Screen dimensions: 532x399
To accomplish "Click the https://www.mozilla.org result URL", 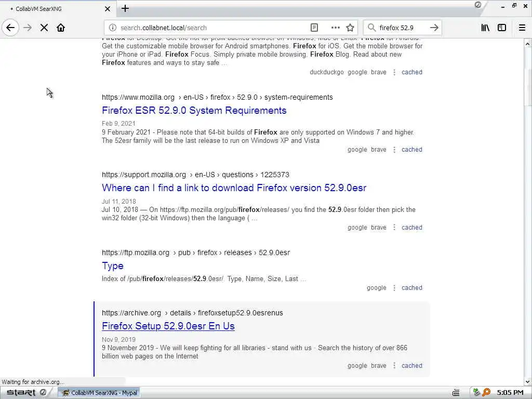I will click(217, 97).
